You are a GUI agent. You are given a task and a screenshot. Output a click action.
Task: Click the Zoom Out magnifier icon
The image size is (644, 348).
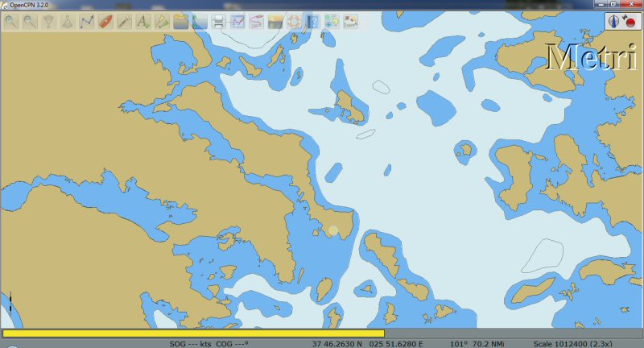pos(30,22)
